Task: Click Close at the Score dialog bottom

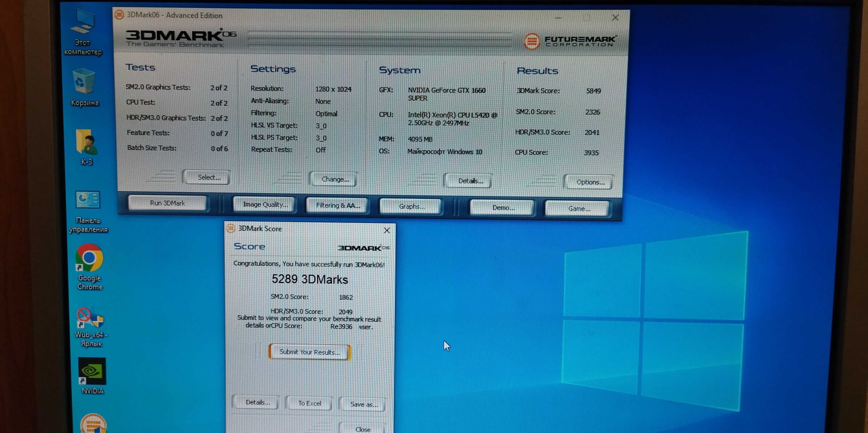Action: [362, 429]
